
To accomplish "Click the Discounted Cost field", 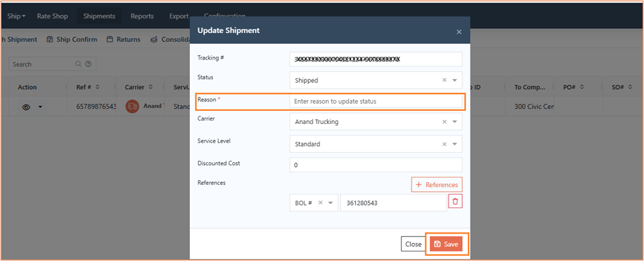I will (x=376, y=165).
